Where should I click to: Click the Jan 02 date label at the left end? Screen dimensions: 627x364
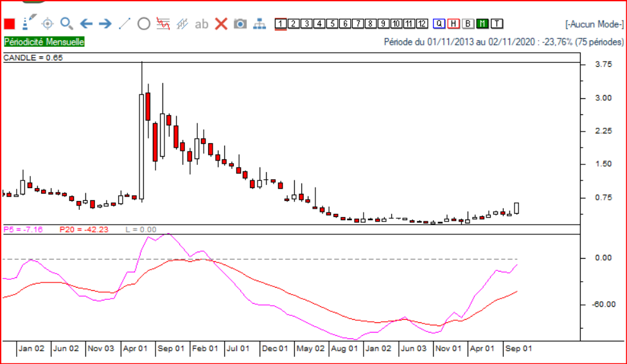click(x=31, y=349)
